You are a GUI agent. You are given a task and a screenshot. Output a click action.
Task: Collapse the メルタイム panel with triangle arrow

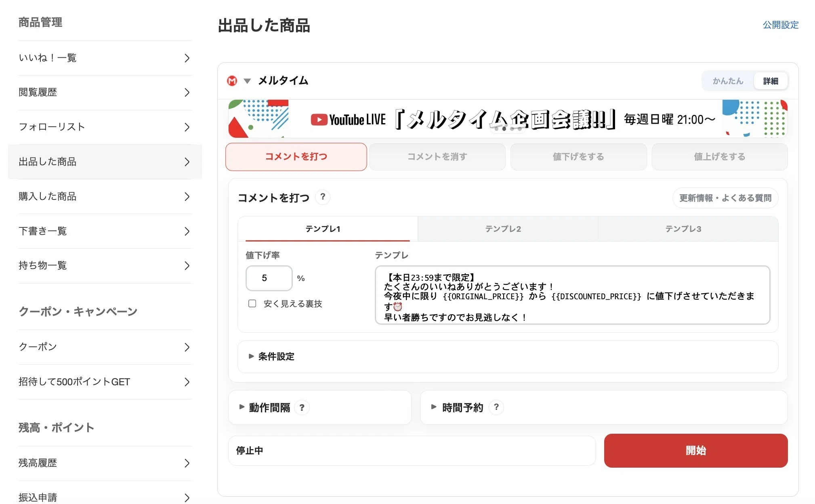coord(247,81)
